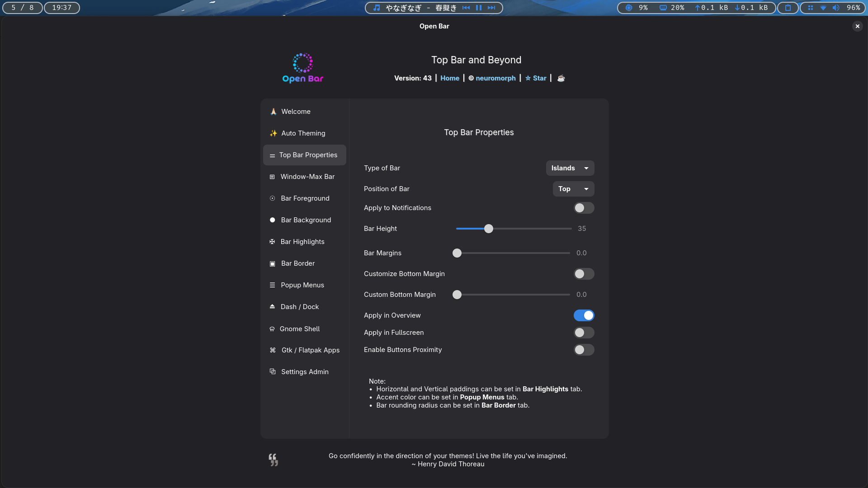
Task: Click the CPU usage indicator icon
Action: pyautogui.click(x=629, y=8)
